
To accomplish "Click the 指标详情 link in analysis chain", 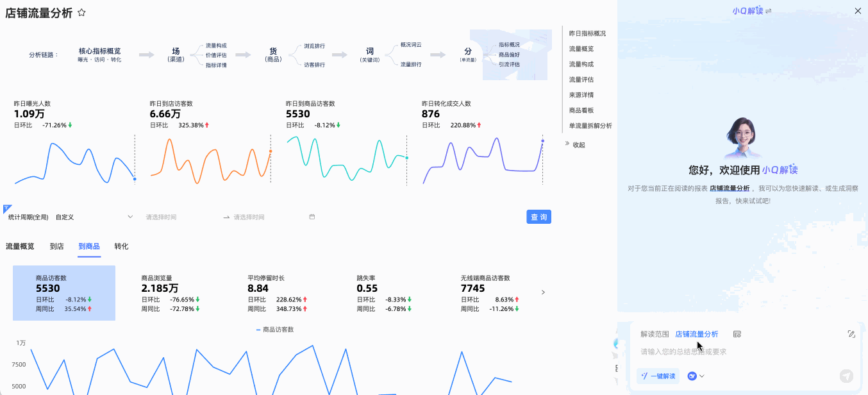I will click(216, 65).
